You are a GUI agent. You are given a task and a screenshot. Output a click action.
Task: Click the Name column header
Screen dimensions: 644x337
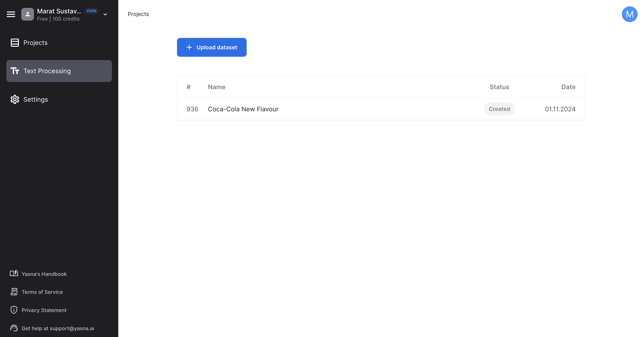point(216,87)
